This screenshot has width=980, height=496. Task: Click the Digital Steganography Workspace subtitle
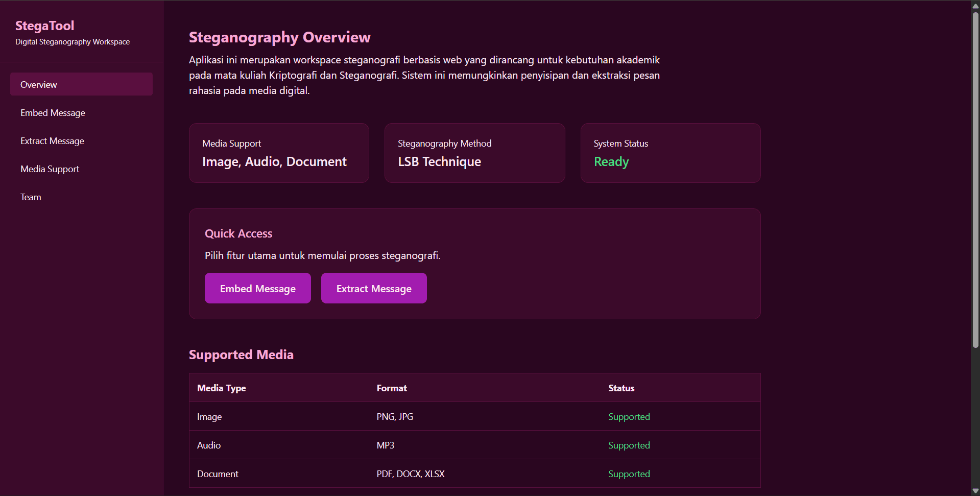click(73, 42)
